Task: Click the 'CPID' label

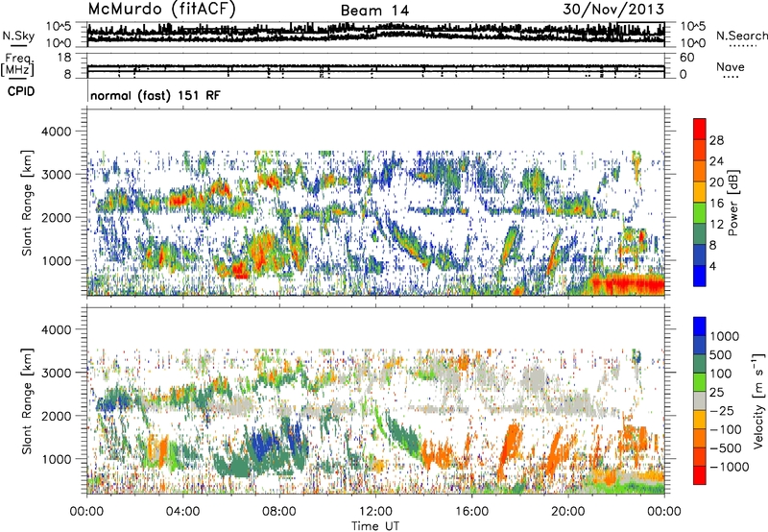Action: pos(21,91)
